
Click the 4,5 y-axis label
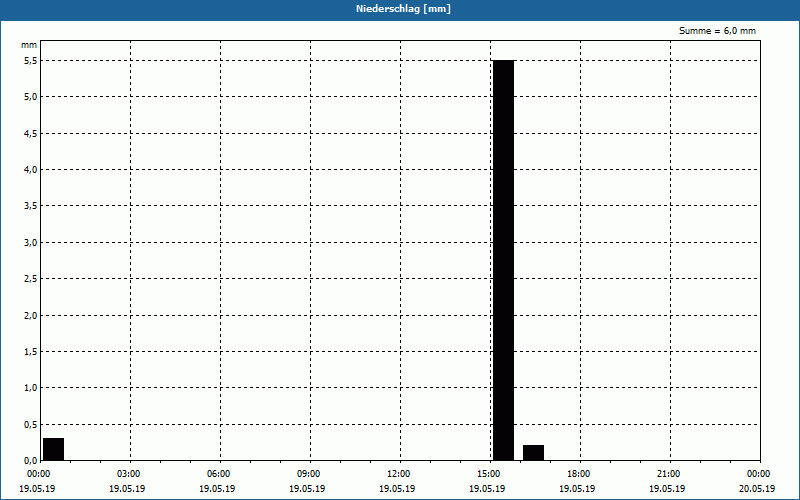[x=31, y=134]
